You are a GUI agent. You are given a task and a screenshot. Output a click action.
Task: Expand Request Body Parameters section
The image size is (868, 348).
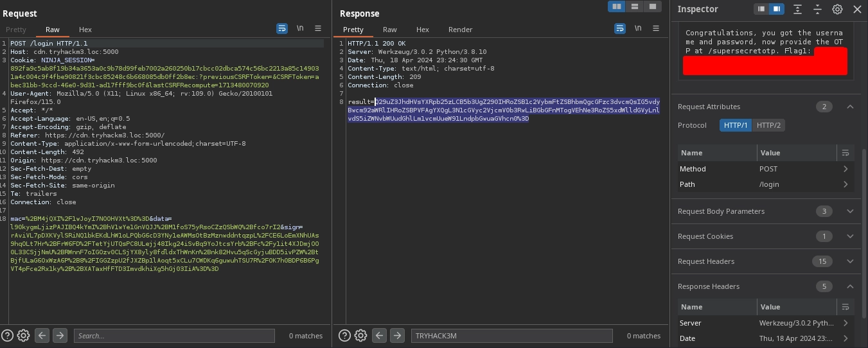point(850,211)
